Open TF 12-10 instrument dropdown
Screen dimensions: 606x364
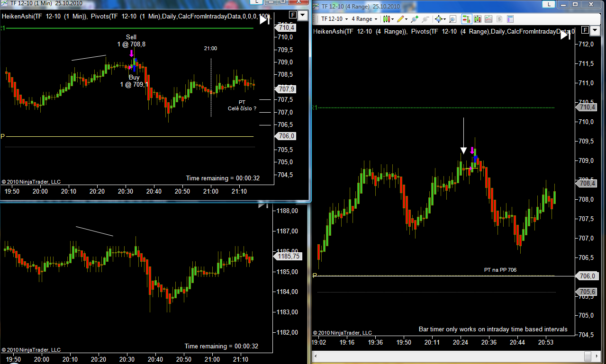pos(334,19)
